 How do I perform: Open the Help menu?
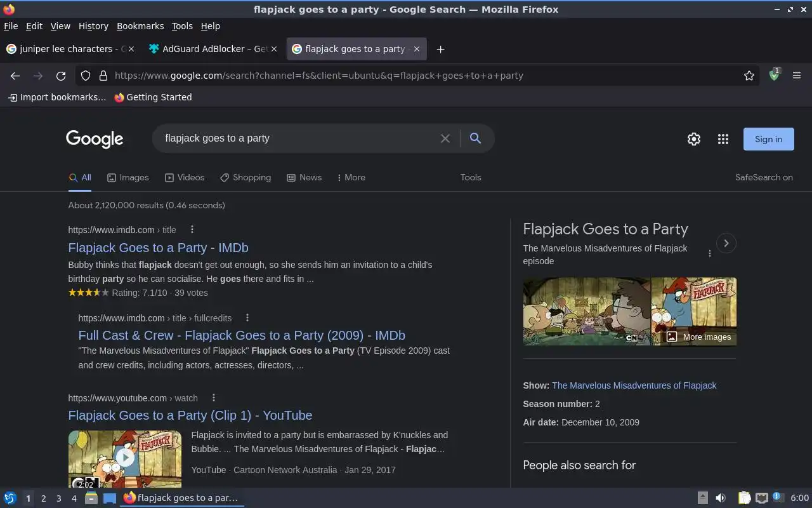point(211,26)
